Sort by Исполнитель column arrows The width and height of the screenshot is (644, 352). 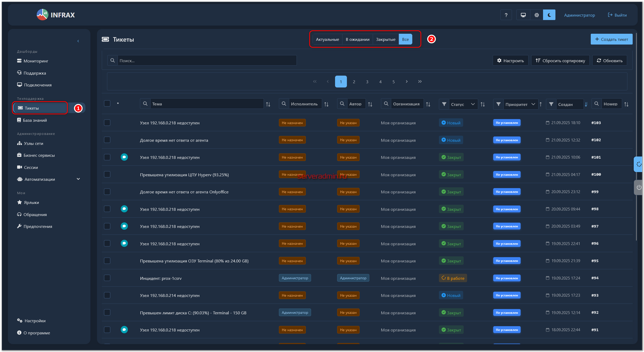[x=326, y=104]
